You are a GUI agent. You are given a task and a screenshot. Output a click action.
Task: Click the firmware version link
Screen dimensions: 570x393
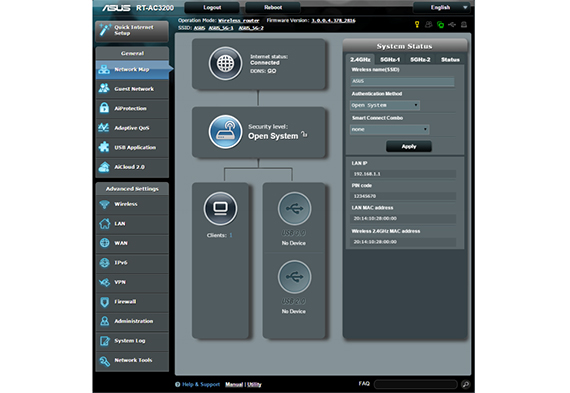[333, 21]
